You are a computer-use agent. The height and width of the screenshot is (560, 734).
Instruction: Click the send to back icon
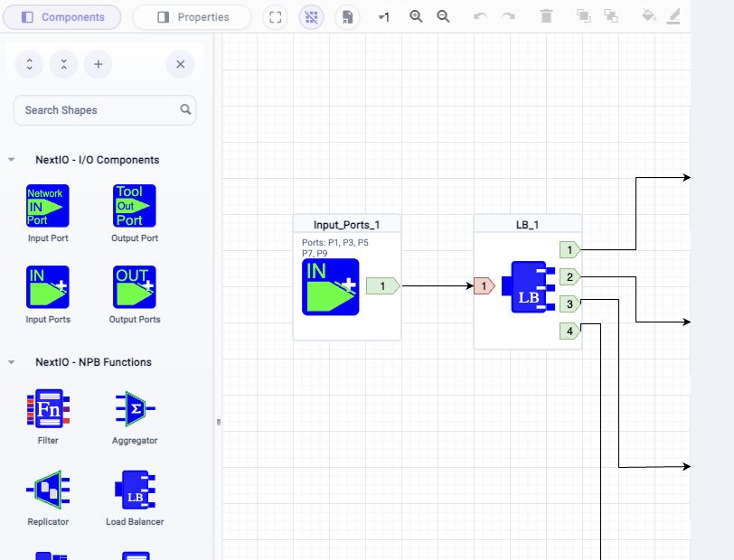(x=610, y=16)
